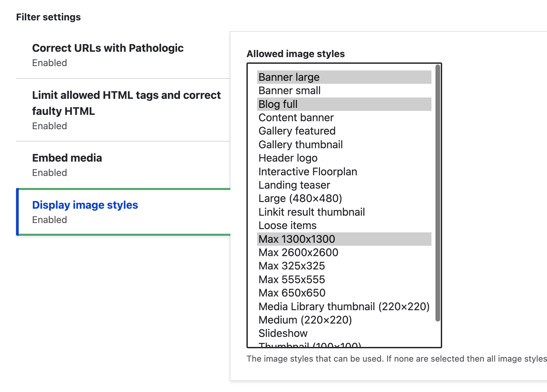Select the Header logo option

click(x=288, y=158)
